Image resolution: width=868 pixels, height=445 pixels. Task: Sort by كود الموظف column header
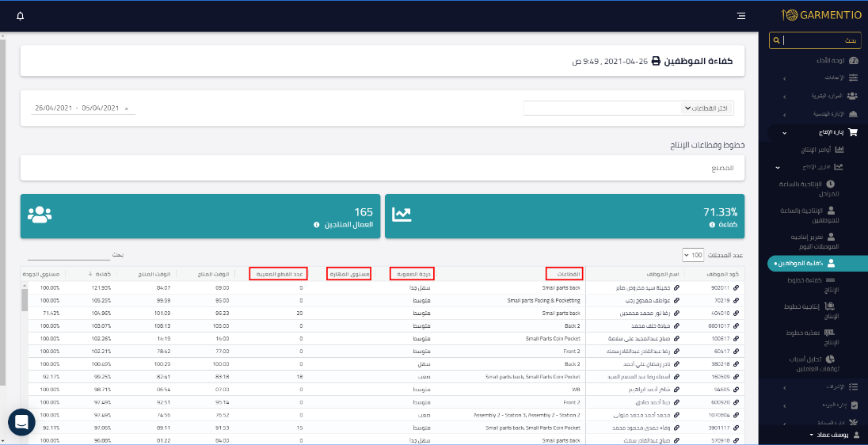tap(724, 274)
